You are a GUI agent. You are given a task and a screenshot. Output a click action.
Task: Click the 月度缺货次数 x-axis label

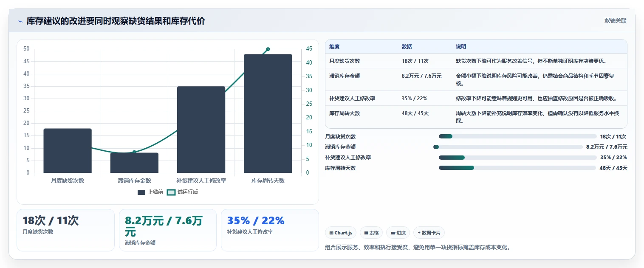68,181
